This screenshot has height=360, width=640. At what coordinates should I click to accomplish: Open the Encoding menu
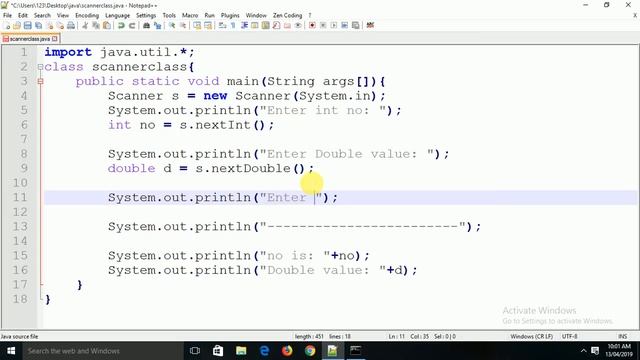87,16
